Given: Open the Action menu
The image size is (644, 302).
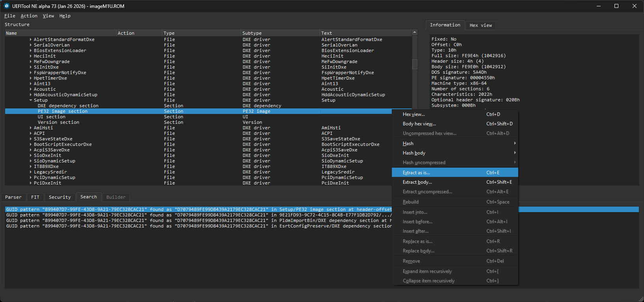Looking at the screenshot, I should pos(29,16).
